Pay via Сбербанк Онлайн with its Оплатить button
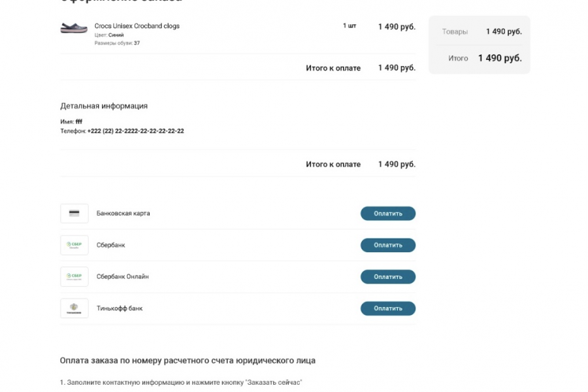Viewport: 588px width, 392px height. (x=387, y=276)
